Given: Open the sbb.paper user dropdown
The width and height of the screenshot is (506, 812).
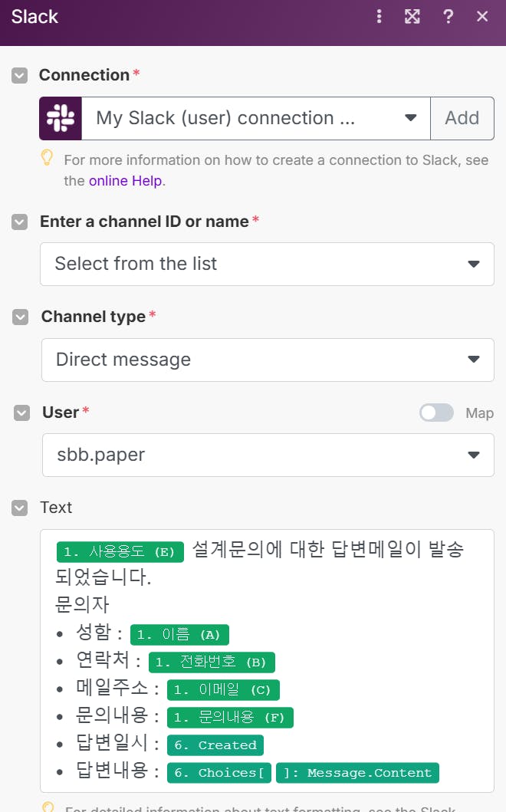Looking at the screenshot, I should tap(268, 455).
